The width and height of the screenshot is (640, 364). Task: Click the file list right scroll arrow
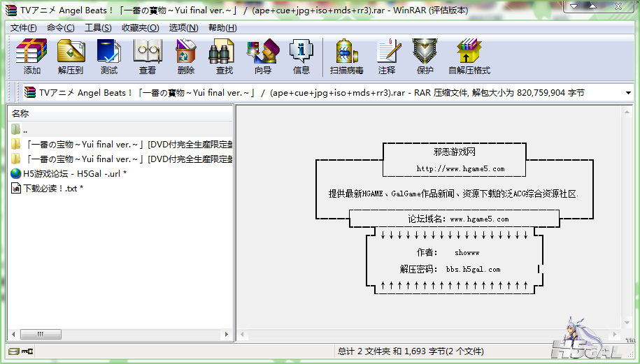227,334
